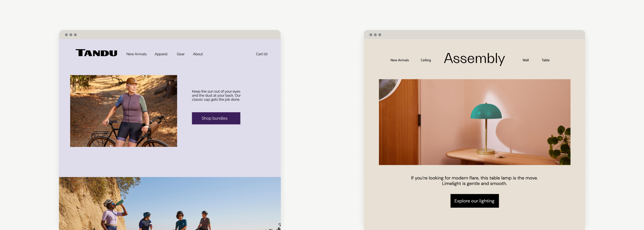View the Cart (0) link

tap(261, 54)
